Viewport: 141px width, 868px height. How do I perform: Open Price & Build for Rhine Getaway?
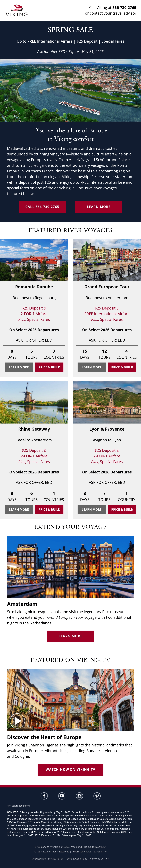pos(49,509)
